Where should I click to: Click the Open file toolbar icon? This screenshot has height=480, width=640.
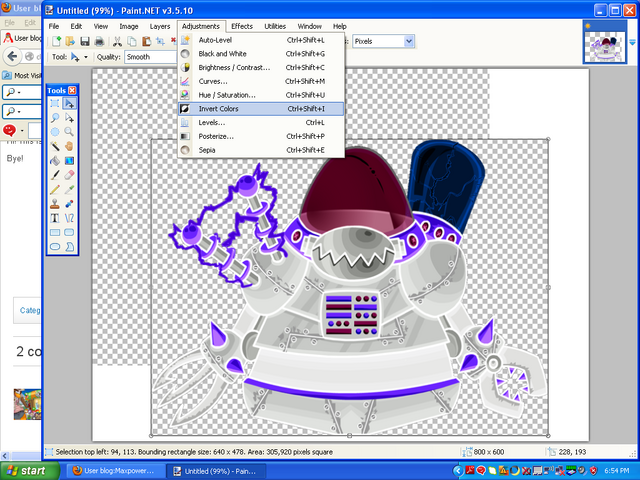(x=70, y=41)
